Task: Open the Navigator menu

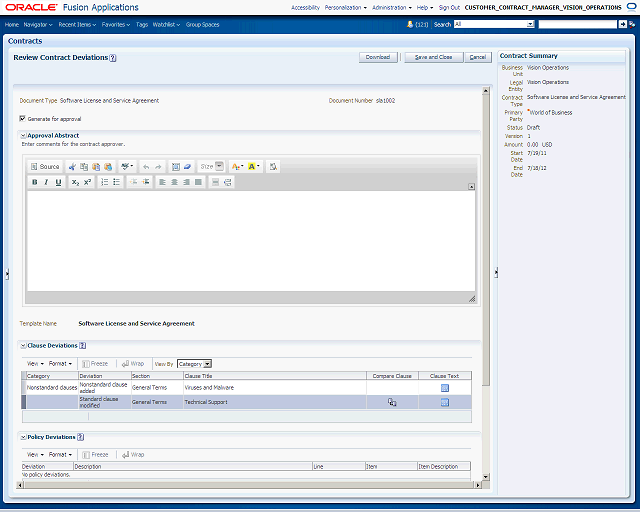Action: 38,24
